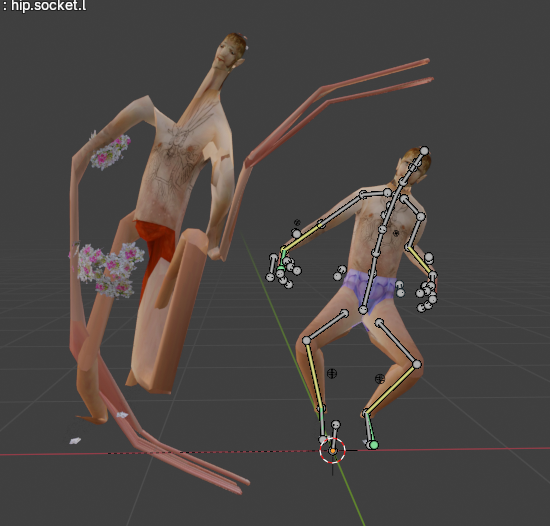This screenshot has height=526, width=550.
Task: Select the yellow shin bone above the 3D cursor
Action: (x=314, y=376)
